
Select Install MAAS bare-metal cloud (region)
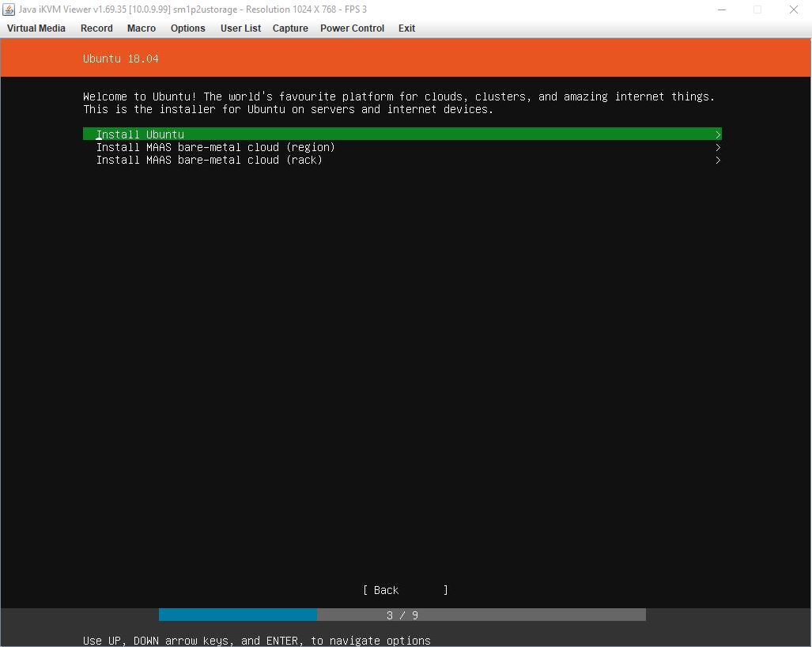point(402,147)
